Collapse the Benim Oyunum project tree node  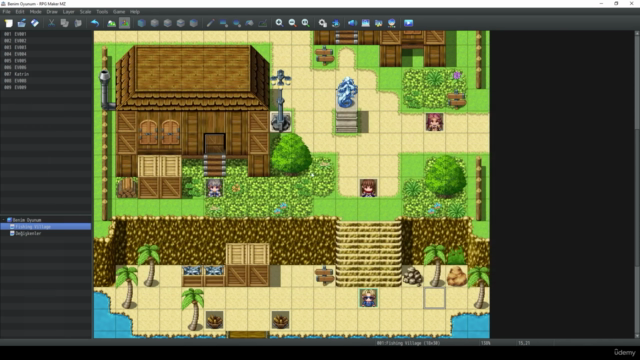(4, 220)
